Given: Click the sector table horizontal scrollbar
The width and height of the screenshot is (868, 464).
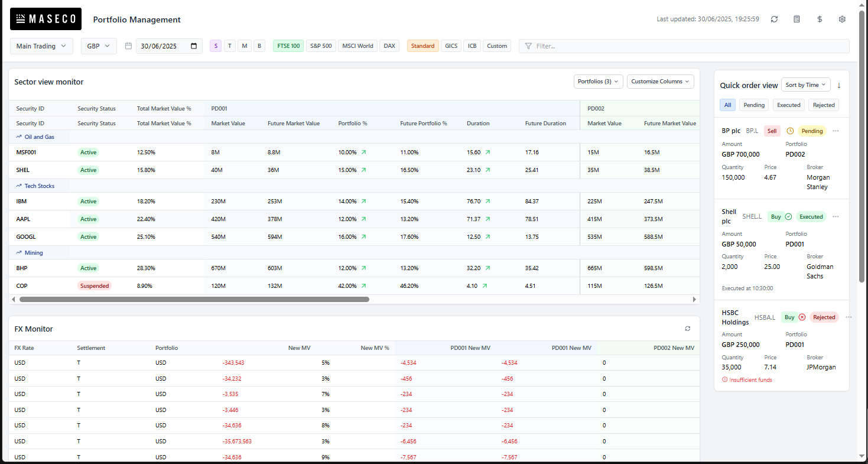Looking at the screenshot, I should pos(194,299).
